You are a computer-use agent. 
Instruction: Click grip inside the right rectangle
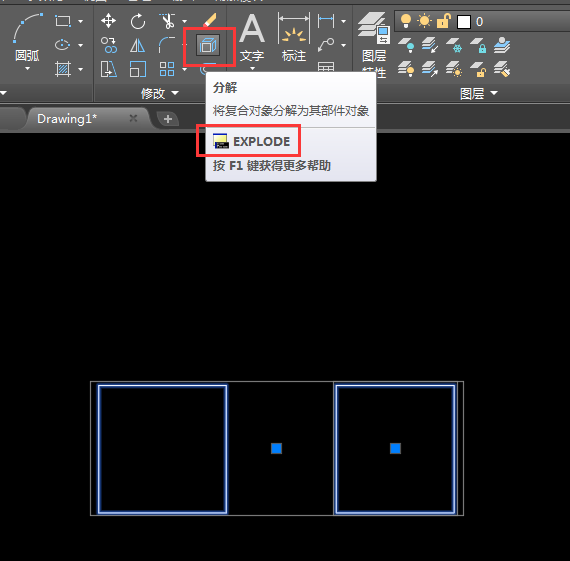(395, 448)
